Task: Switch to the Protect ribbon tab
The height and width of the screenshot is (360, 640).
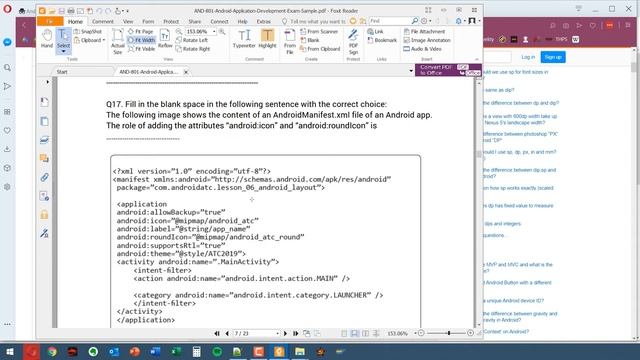Action: [x=171, y=21]
